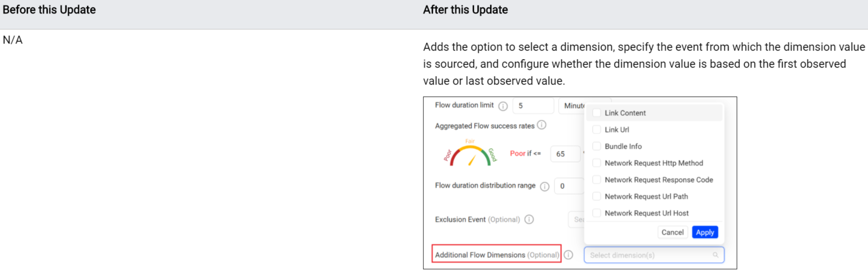
Task: Select Network Request Response Code option
Action: pos(596,180)
